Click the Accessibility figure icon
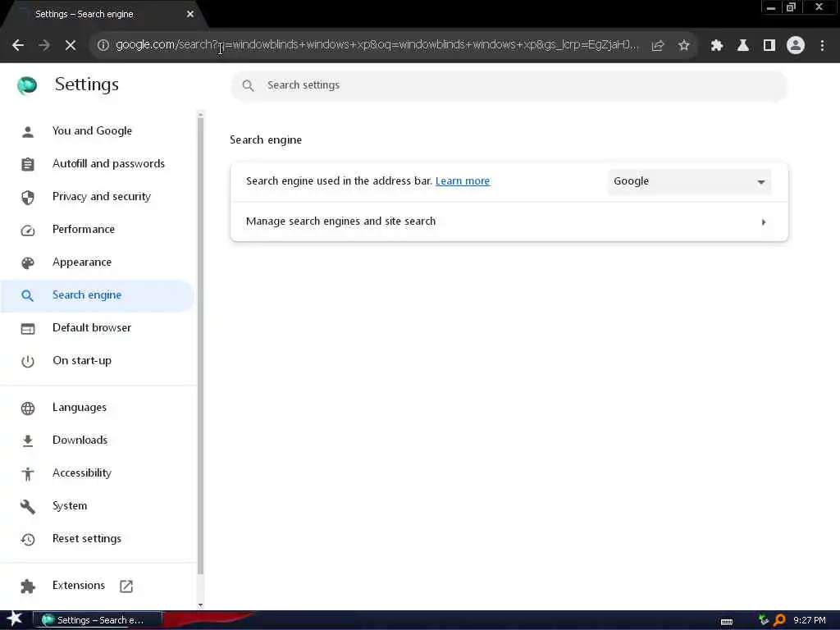This screenshot has height=630, width=840. tap(28, 473)
